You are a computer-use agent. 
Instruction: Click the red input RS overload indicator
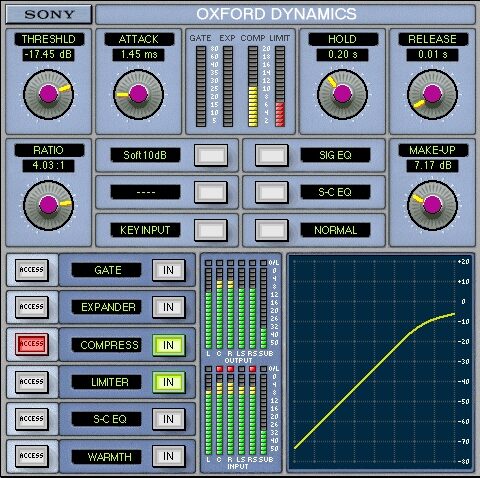pos(252,369)
